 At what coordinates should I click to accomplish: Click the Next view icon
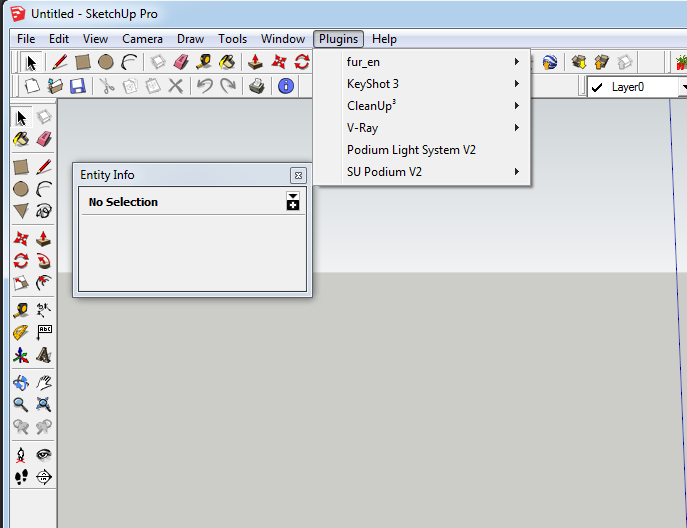[44, 426]
